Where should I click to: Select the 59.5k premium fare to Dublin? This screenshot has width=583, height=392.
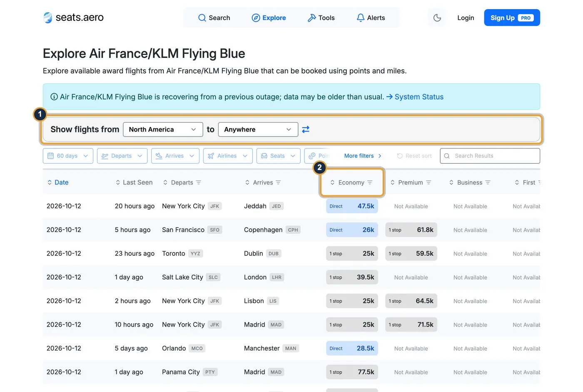411,254
